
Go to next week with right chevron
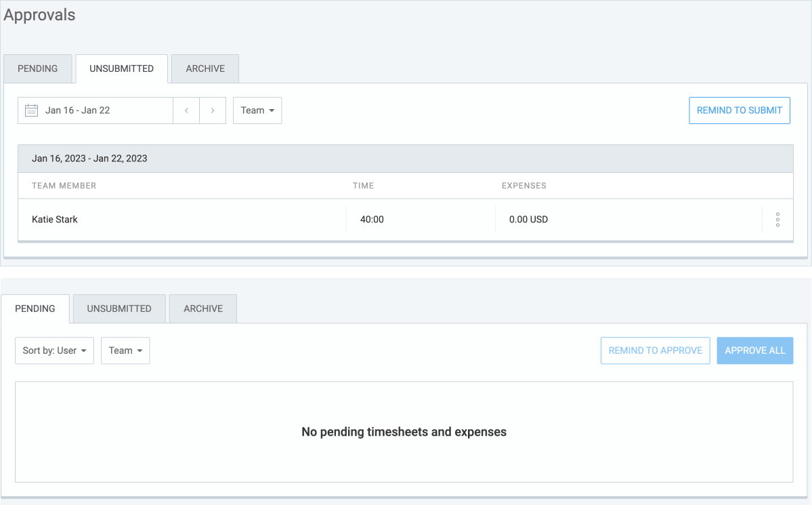213,110
